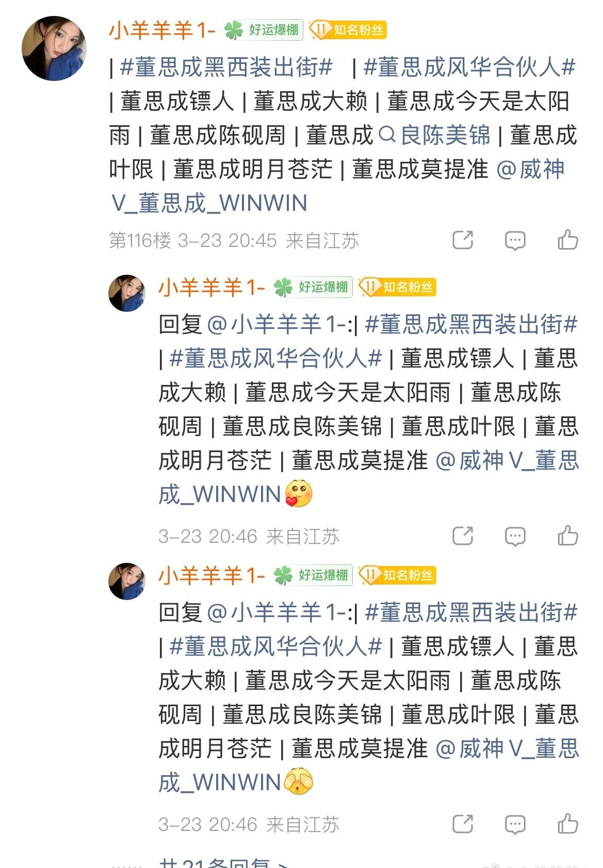Open small avatar on the first reply
Image resolution: width=603 pixels, height=868 pixels.
point(127,293)
